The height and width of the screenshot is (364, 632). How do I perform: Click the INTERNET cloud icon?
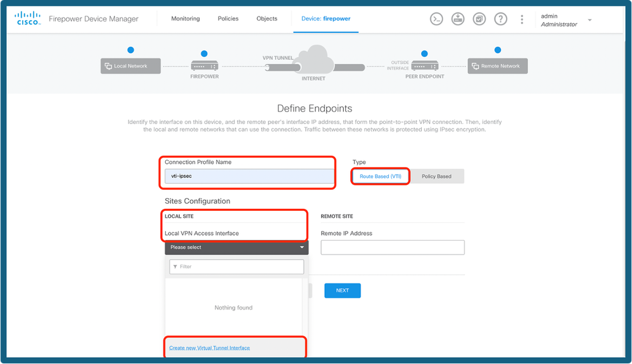(314, 60)
